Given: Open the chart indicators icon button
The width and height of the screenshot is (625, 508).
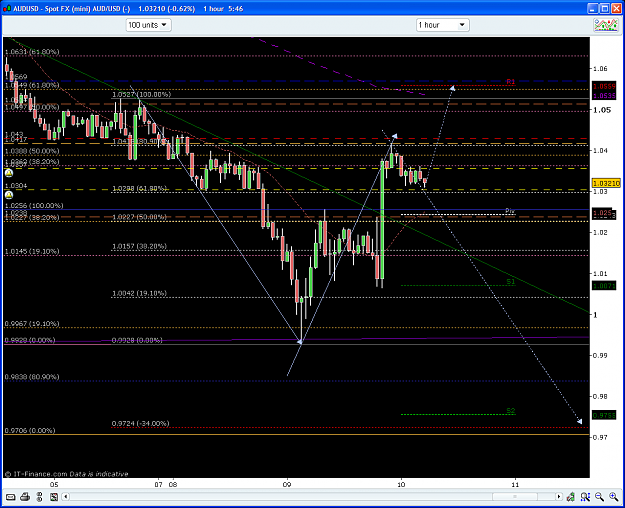Looking at the screenshot, I should [605, 25].
